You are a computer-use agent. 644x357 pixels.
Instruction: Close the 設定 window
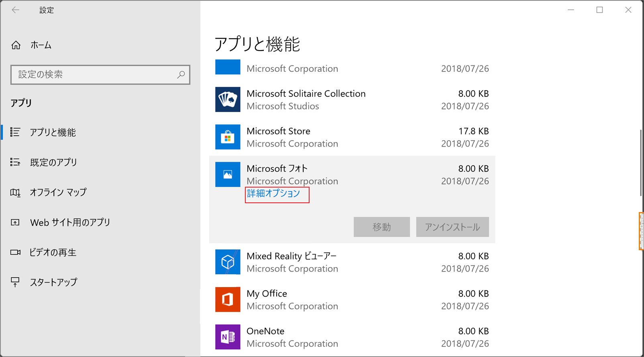(x=628, y=10)
